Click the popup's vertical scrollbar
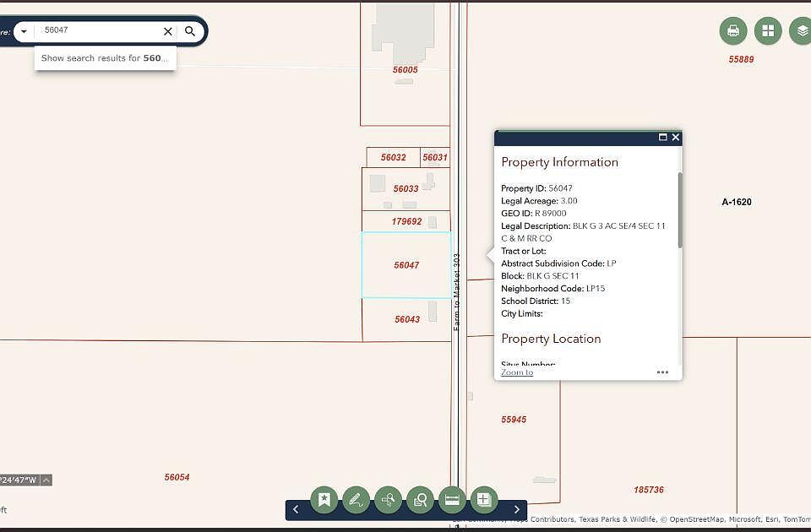This screenshot has height=532, width=811. tap(680, 209)
